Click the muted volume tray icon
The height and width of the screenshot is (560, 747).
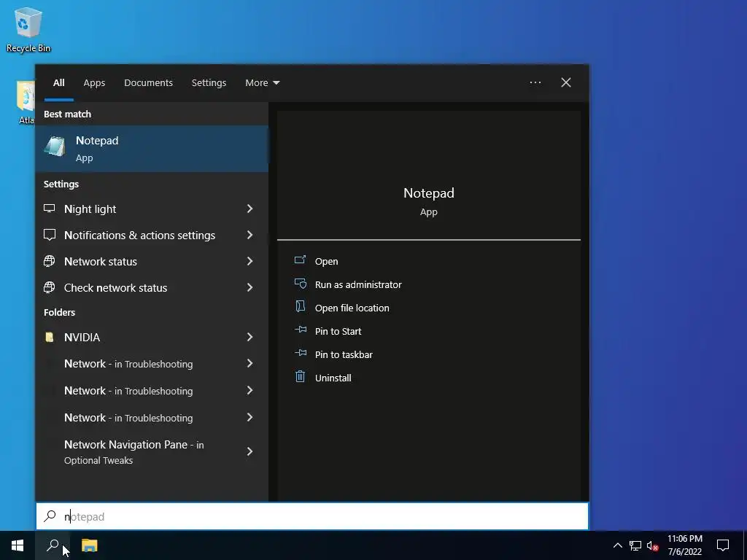click(x=652, y=545)
